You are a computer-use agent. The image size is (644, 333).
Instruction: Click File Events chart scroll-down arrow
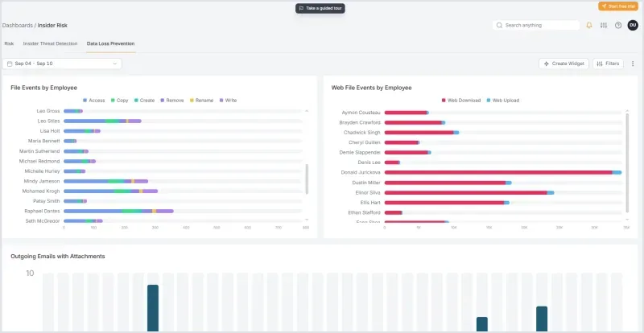[307, 220]
